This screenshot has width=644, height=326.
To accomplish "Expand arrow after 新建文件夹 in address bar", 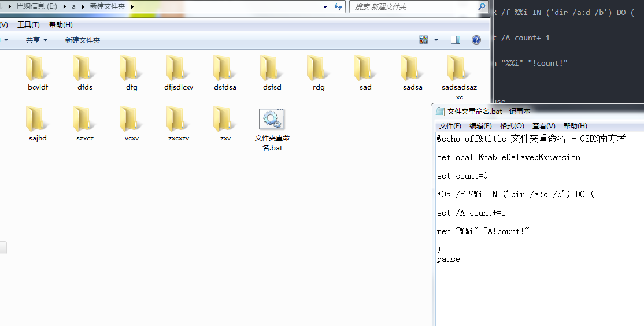I will 132,6.
